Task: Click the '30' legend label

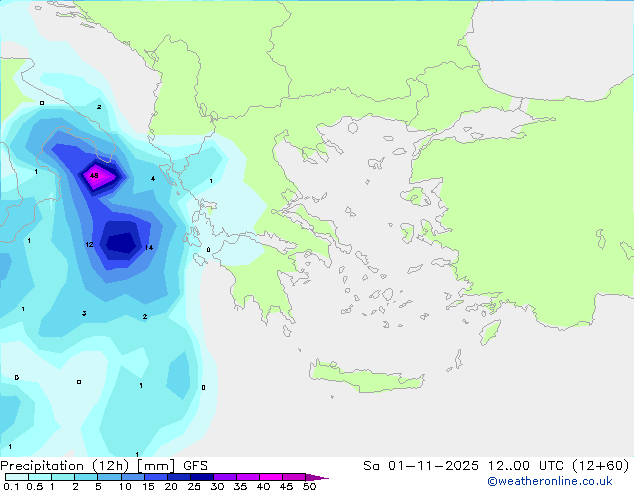Action: pos(217,486)
